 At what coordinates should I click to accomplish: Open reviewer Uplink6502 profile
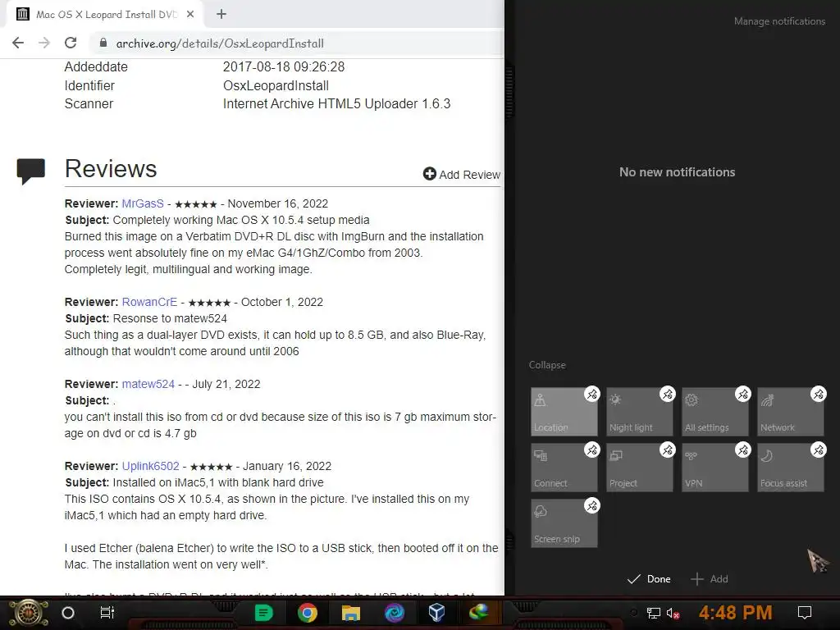tap(151, 466)
